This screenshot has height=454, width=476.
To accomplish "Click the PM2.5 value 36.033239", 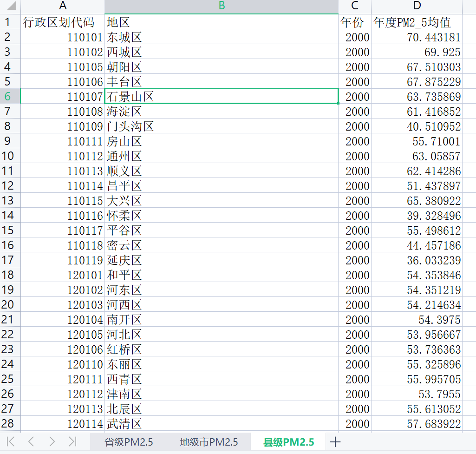I will [x=417, y=260].
